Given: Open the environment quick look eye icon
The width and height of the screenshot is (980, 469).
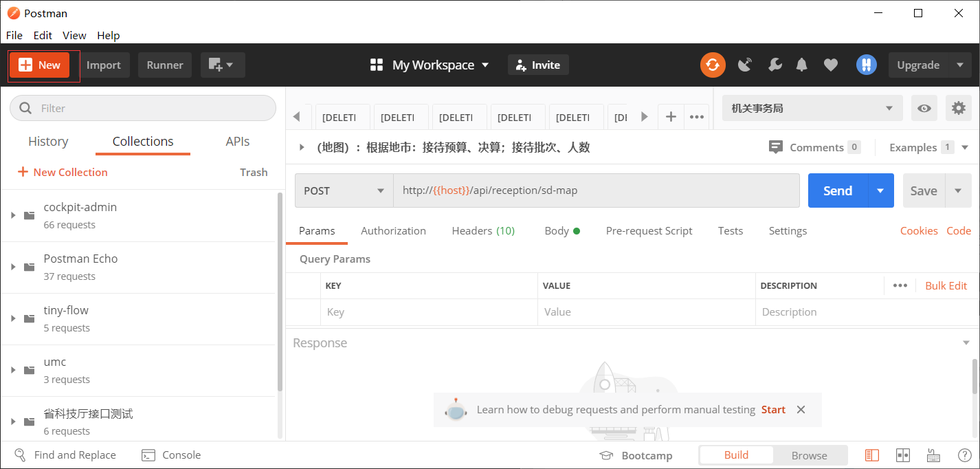Looking at the screenshot, I should click(x=925, y=108).
